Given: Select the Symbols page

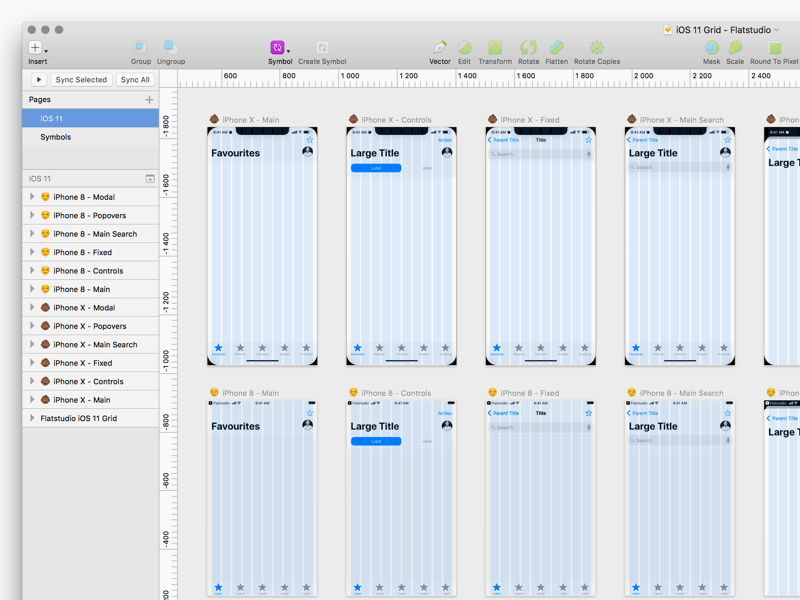Looking at the screenshot, I should pos(56,137).
